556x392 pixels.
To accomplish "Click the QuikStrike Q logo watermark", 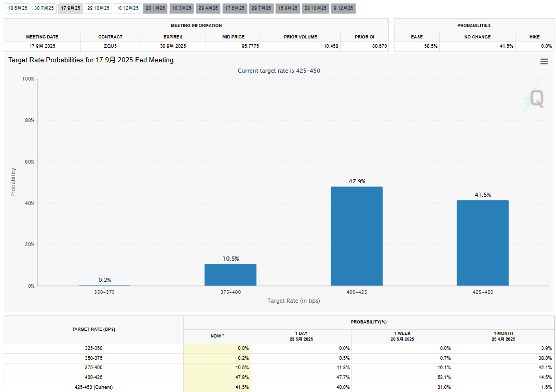I will [534, 98].
